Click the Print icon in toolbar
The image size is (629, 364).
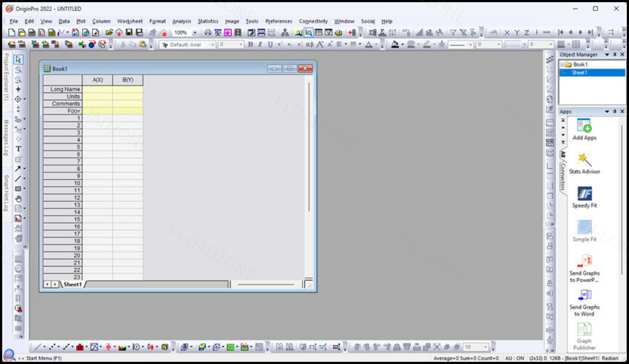(208, 33)
